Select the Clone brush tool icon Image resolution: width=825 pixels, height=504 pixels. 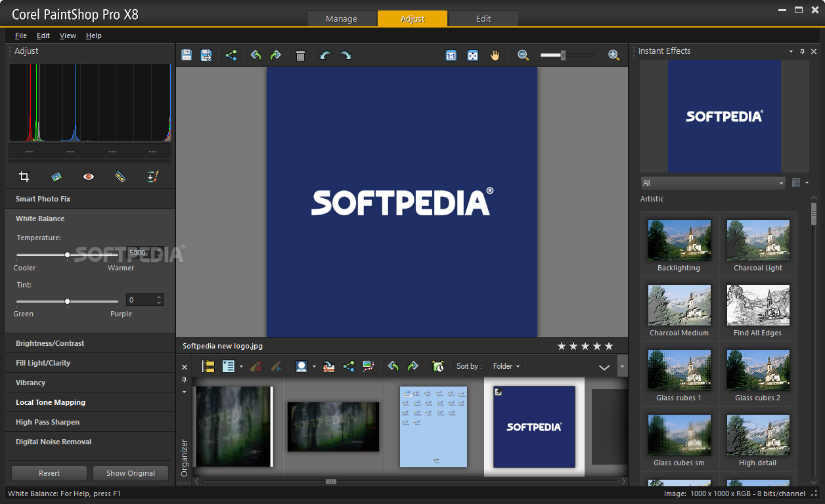click(152, 176)
